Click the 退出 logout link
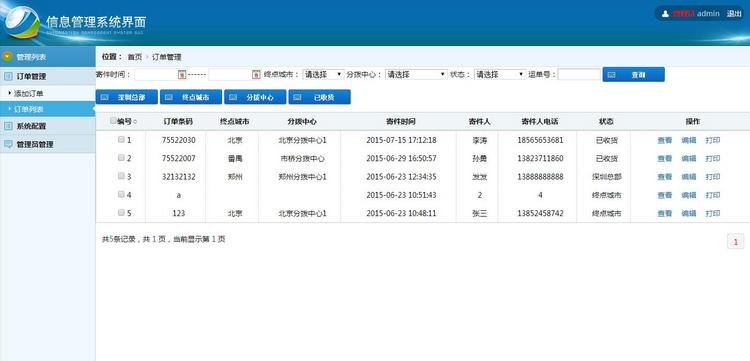This screenshot has width=750, height=361. click(734, 13)
